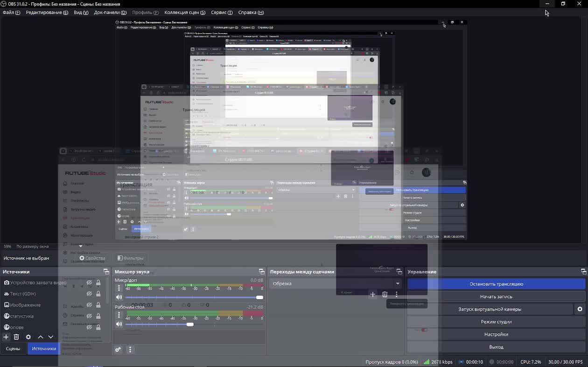The image size is (588, 367).
Task: Add a transition with the plus icon
Action: click(372, 294)
